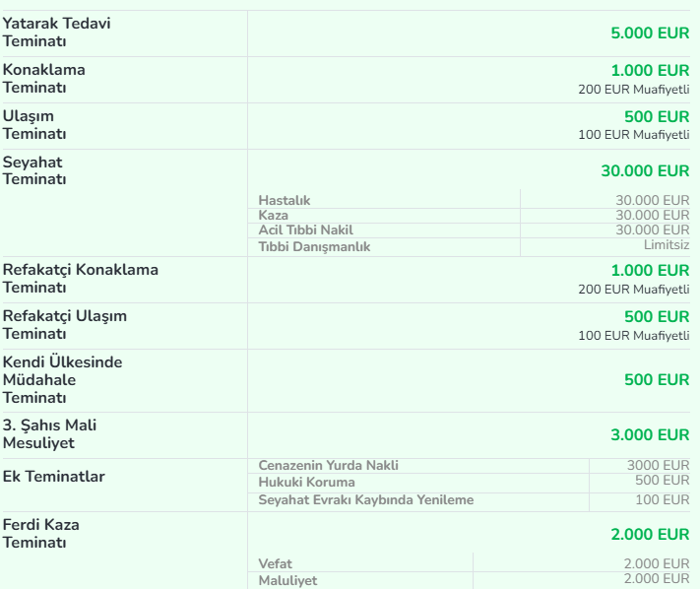Viewport: 700px width, 589px height.
Task: Select the Ferdi Kaza Teminatı label
Action: [40, 534]
